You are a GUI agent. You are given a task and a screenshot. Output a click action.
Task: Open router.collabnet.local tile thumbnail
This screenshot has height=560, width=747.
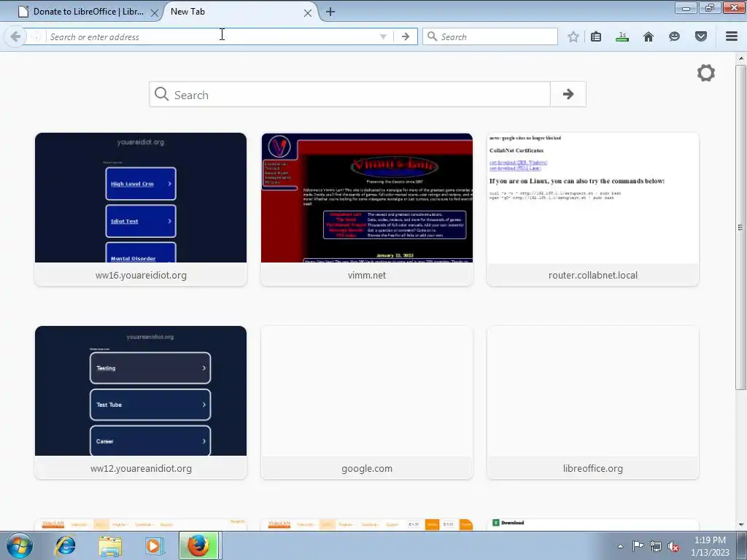click(592, 198)
